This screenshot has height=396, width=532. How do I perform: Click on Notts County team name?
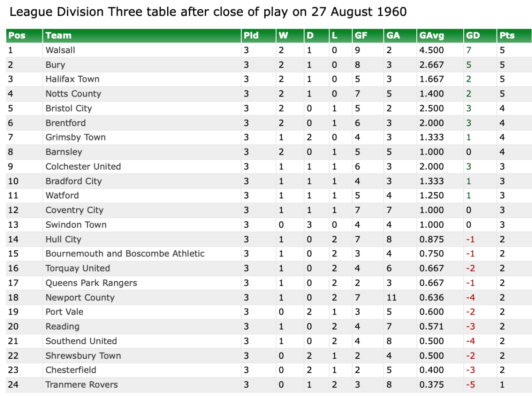(73, 94)
